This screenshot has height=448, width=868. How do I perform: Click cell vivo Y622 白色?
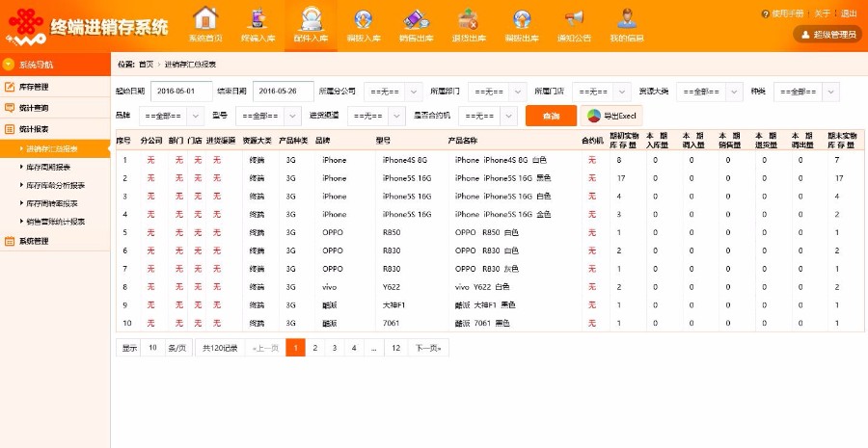(482, 287)
